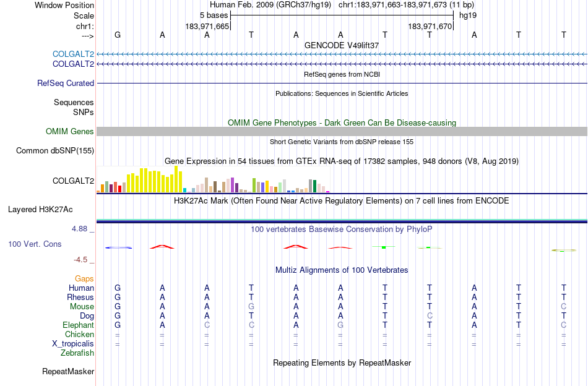Click the blue conservation mark under first base G
588x386 pixels.
[118, 247]
